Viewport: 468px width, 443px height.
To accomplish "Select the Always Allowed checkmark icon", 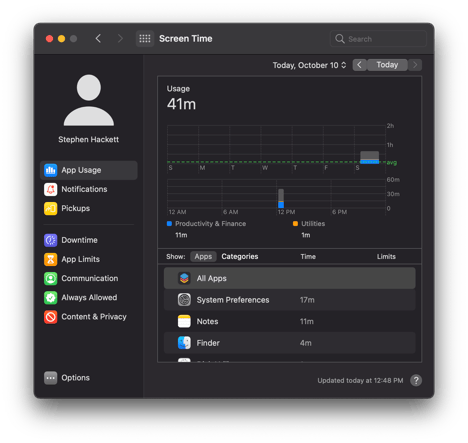I will pos(51,298).
